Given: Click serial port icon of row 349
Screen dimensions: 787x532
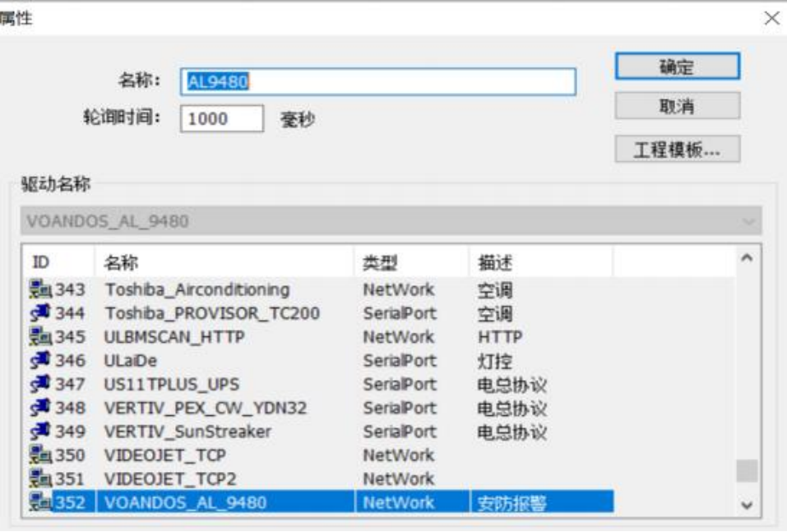Looking at the screenshot, I should pyautogui.click(x=40, y=431).
